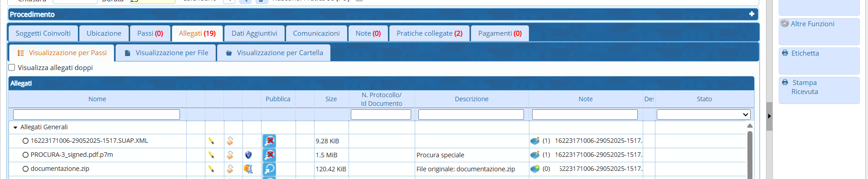
Task: Click the padlock icon on PROCURA-3_signed row
Action: click(x=230, y=155)
